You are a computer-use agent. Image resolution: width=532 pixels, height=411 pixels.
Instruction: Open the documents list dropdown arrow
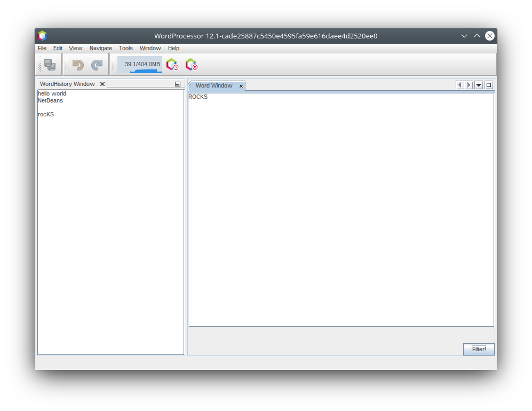[x=479, y=85]
